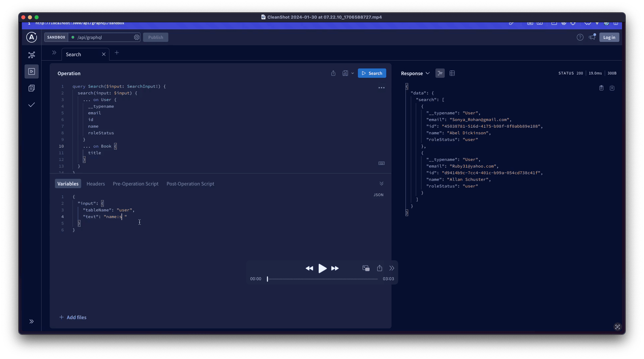This screenshot has width=644, height=359.
Task: Click the share operation icon
Action: point(333,73)
